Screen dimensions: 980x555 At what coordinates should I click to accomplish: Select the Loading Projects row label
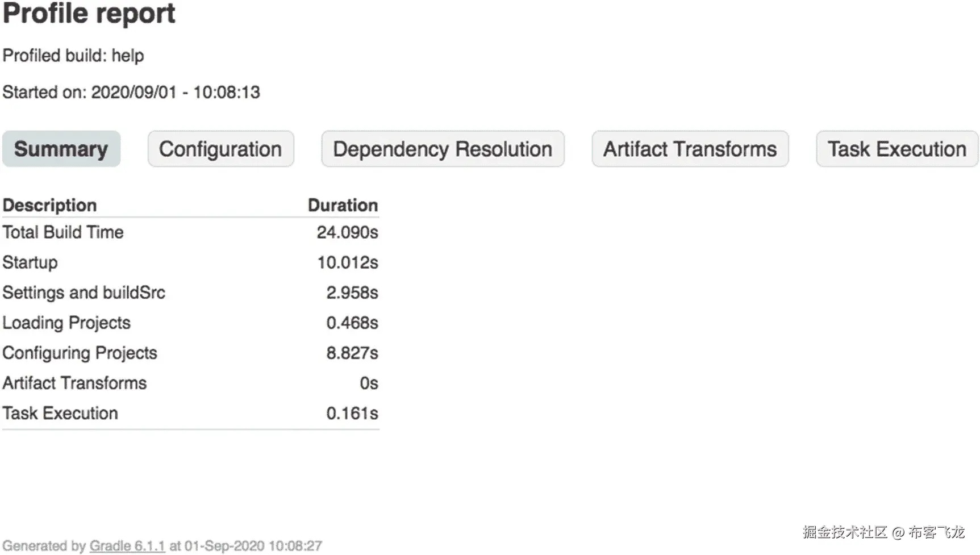66,323
